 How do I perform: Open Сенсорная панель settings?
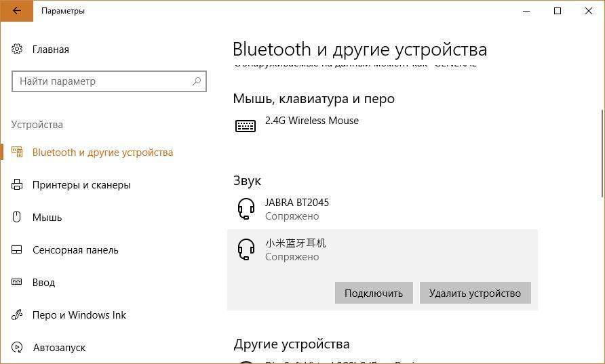tap(75, 250)
